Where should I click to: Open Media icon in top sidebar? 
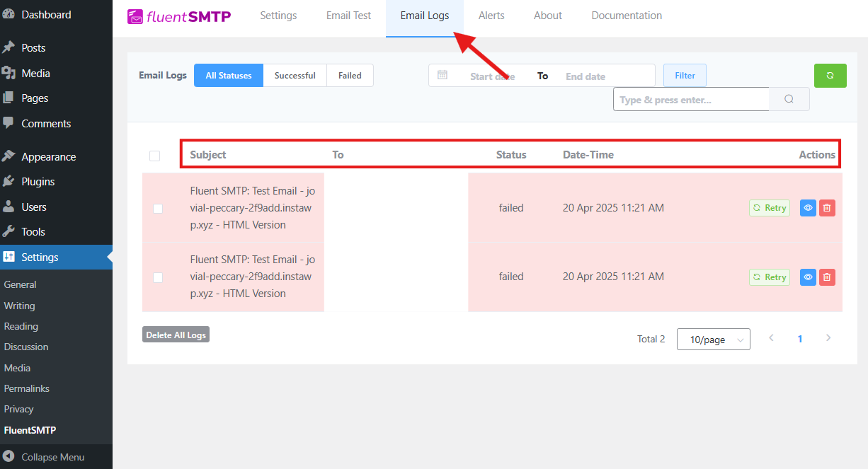pyautogui.click(x=8, y=73)
